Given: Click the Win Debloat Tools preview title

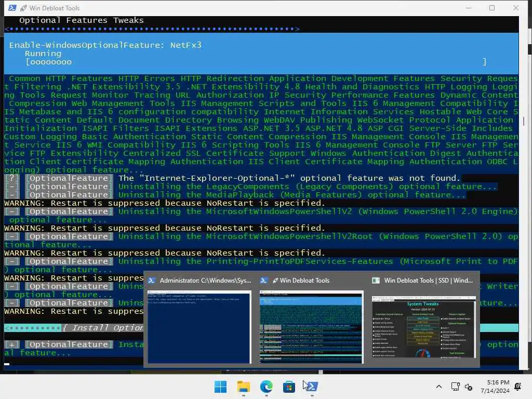Looking at the screenshot, I should tap(301, 281).
